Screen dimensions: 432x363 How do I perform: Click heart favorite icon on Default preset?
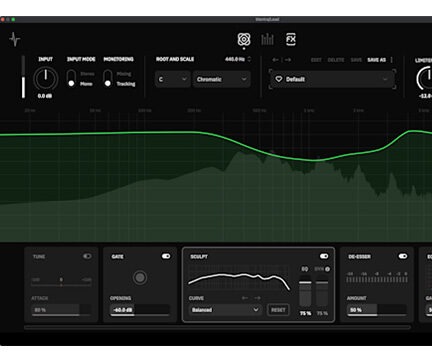(x=279, y=79)
